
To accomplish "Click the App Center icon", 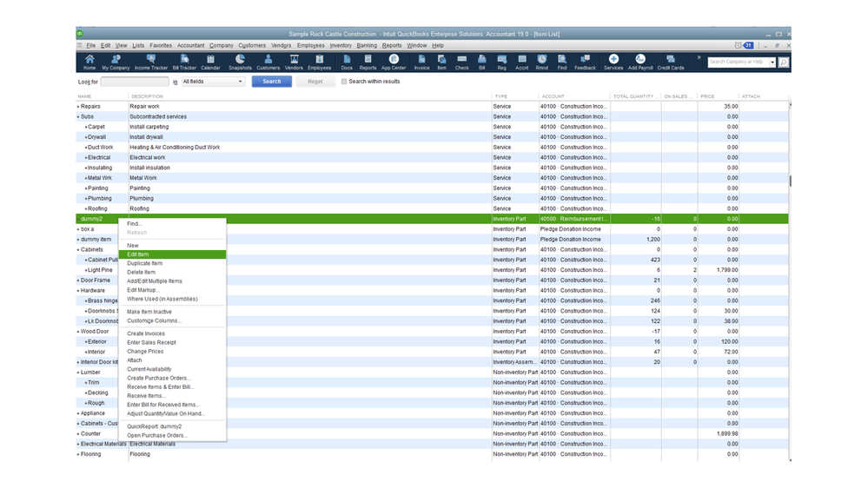I will (x=394, y=62).
